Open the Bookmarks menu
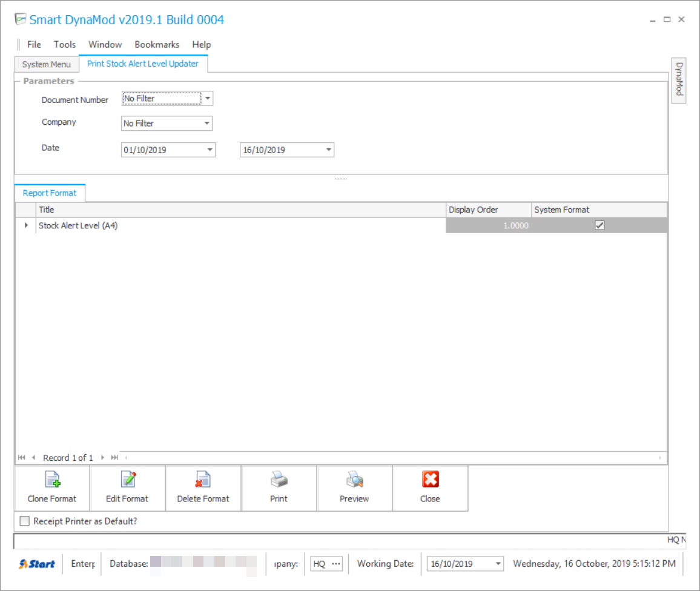Viewport: 700px width, 591px height. (x=157, y=45)
